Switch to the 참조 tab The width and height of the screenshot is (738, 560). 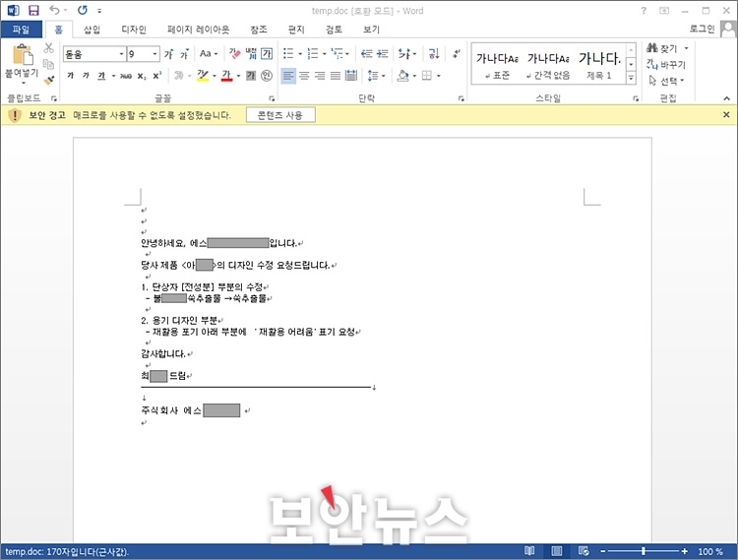259,30
